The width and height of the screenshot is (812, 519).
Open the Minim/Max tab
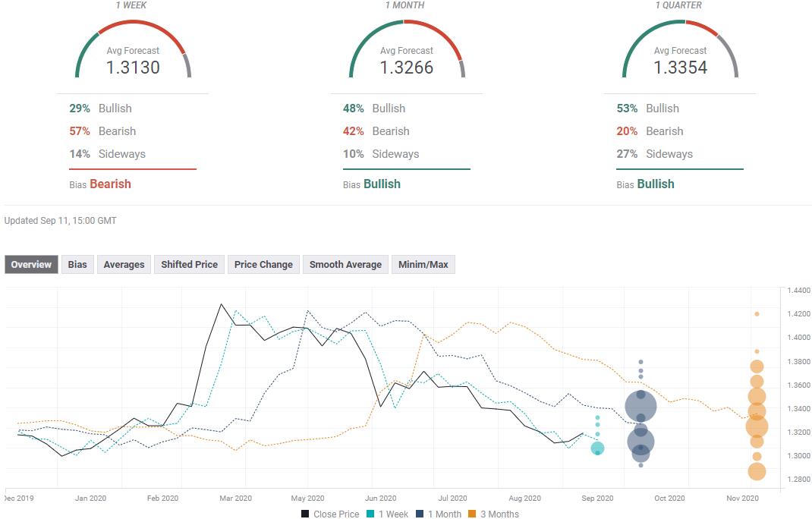423,264
